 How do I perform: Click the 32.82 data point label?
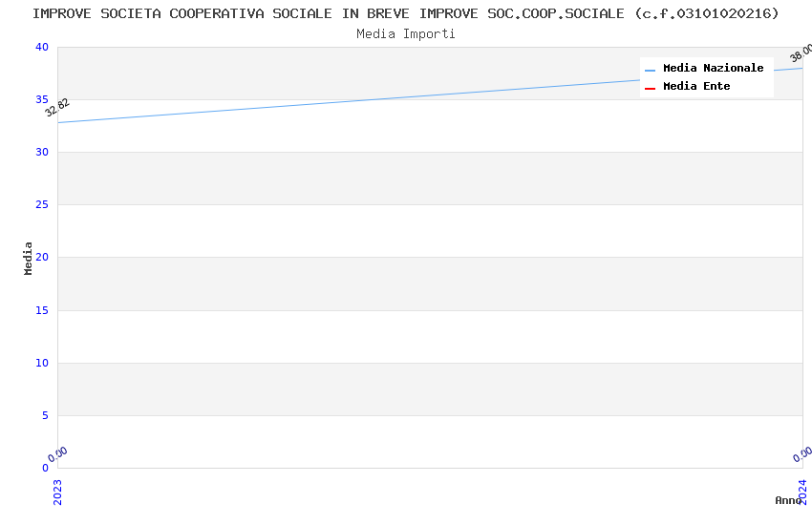coord(57,107)
